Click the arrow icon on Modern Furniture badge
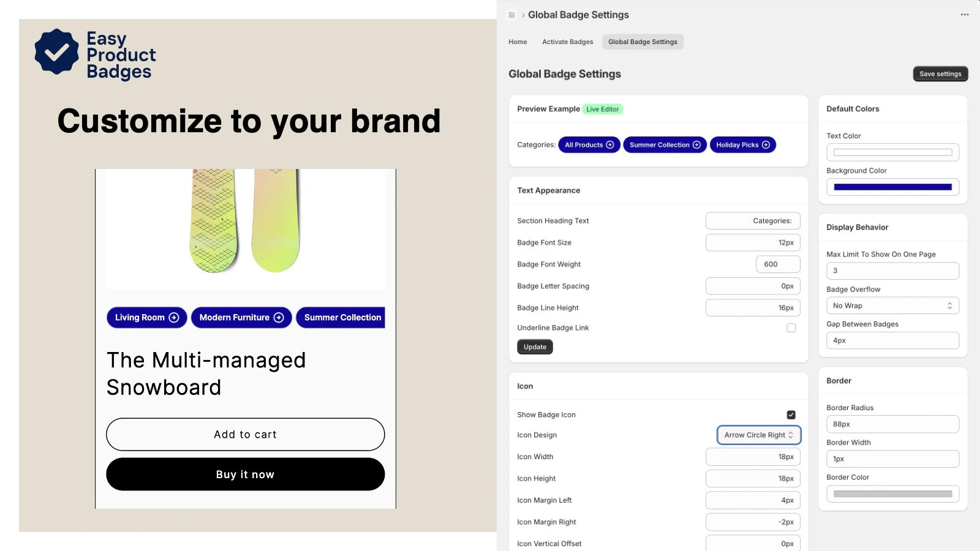 [279, 318]
